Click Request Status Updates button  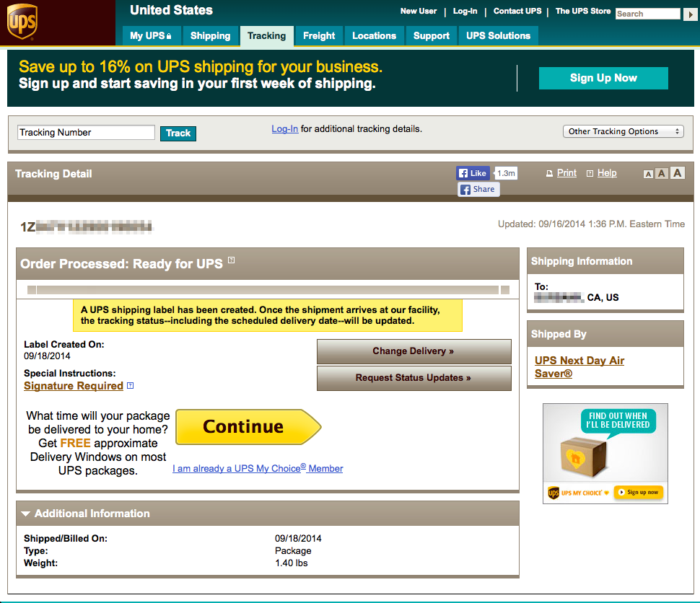414,378
